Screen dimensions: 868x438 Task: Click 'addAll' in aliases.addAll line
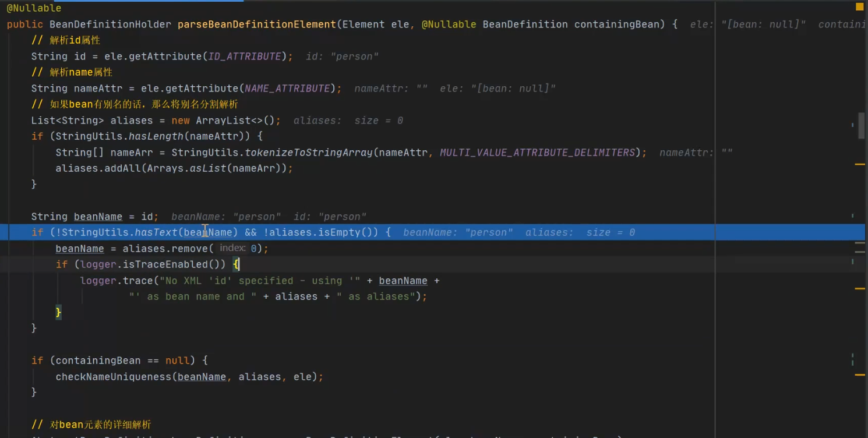point(122,168)
